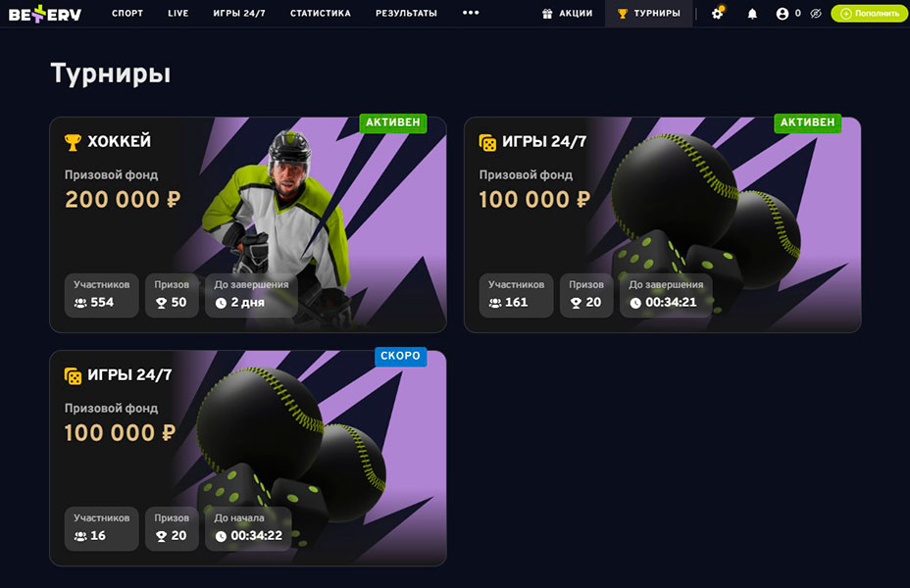Image resolution: width=910 pixels, height=588 pixels.
Task: Click the user profile avatar icon
Action: tap(783, 14)
